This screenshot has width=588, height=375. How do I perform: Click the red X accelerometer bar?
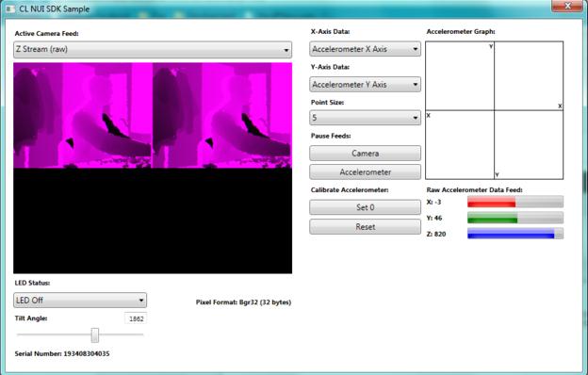click(x=514, y=202)
